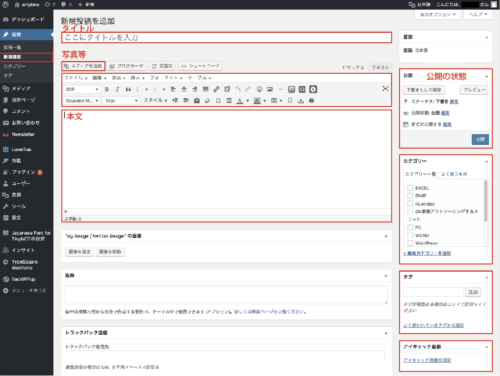Image resolution: width=500 pixels, height=376 pixels.
Task: Click the プレビュー button
Action: tap(475, 90)
